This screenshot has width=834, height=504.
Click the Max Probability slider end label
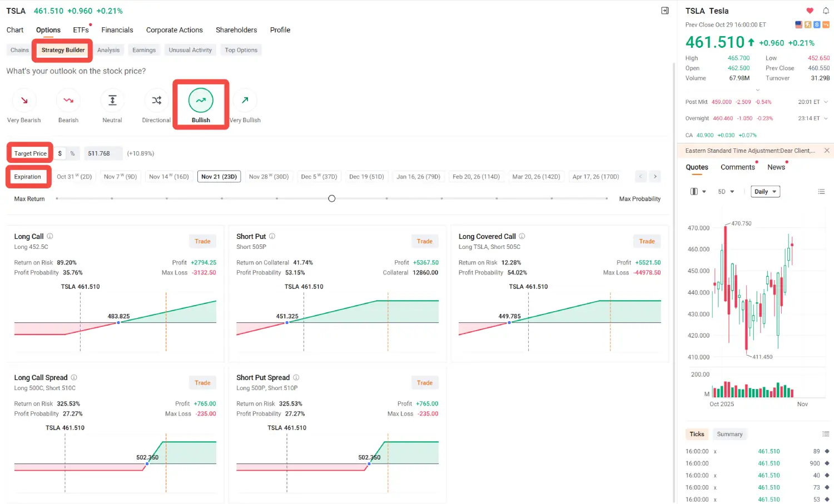640,199
